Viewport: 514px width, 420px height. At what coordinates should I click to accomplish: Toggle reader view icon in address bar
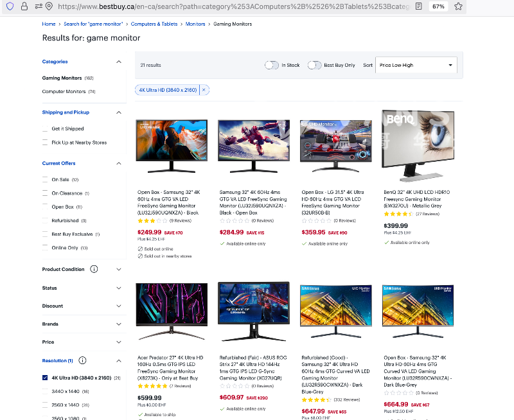[419, 6]
